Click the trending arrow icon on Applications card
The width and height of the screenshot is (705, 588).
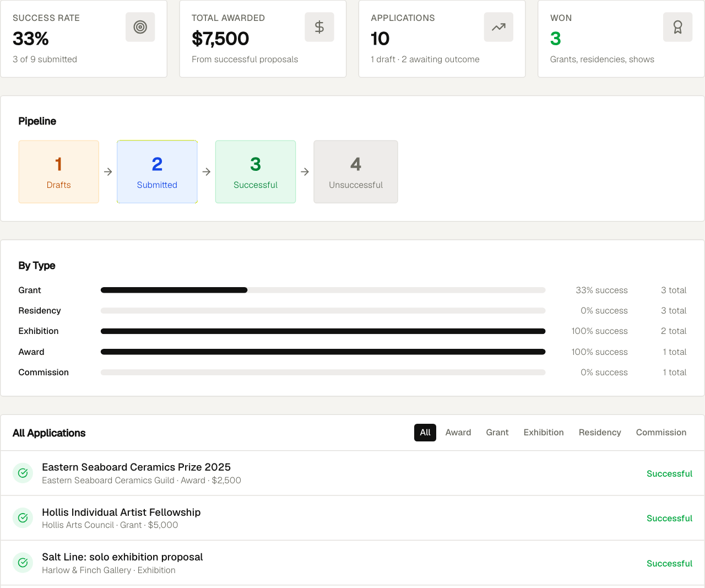[498, 27]
